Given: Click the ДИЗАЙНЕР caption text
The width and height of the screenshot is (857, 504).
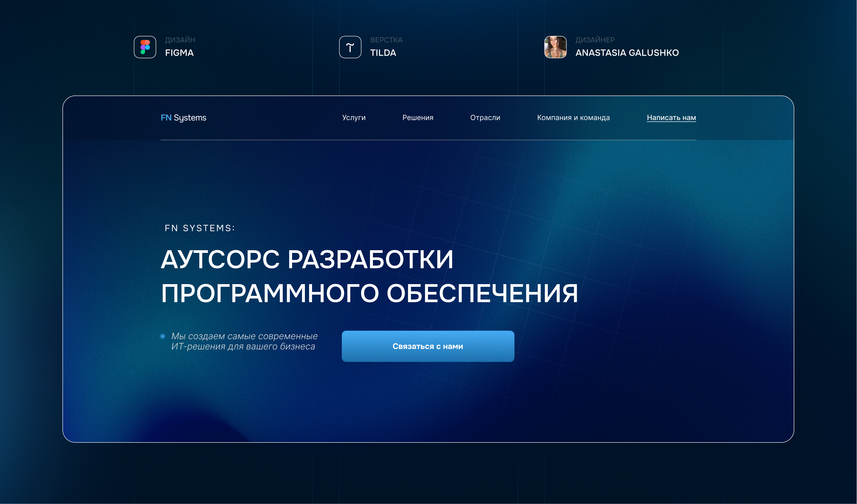Looking at the screenshot, I should click(x=595, y=40).
